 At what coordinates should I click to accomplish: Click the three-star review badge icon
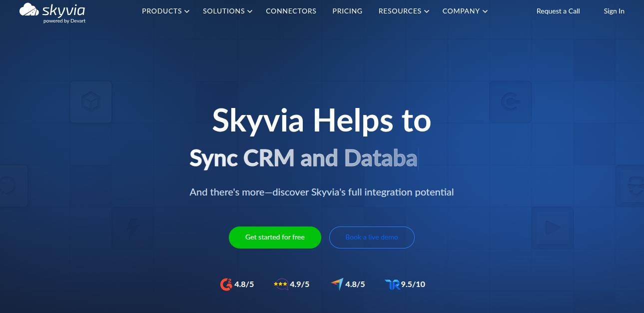point(281,284)
